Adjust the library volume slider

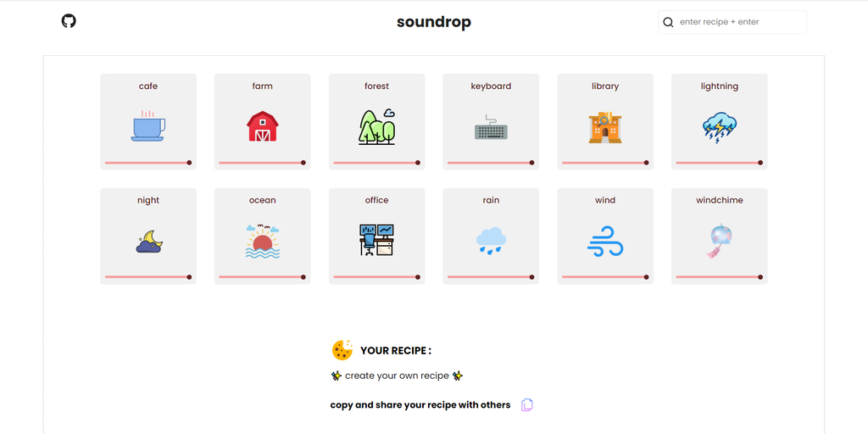click(x=605, y=163)
